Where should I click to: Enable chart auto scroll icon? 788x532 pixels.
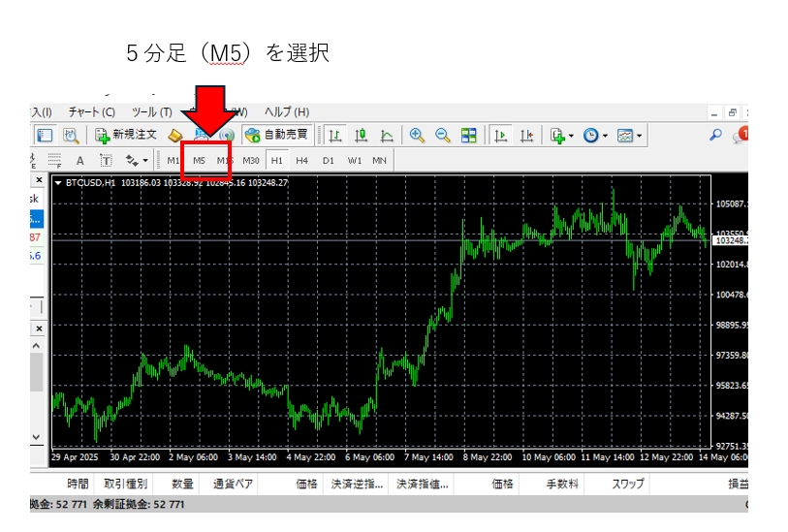[502, 136]
